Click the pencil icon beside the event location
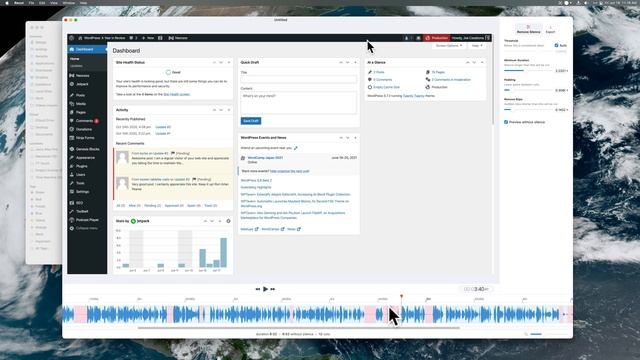The height and width of the screenshot is (360, 640). click(296, 148)
